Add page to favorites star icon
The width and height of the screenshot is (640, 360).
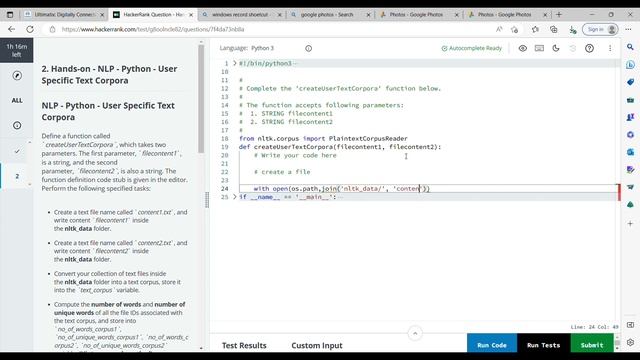pos(514,29)
